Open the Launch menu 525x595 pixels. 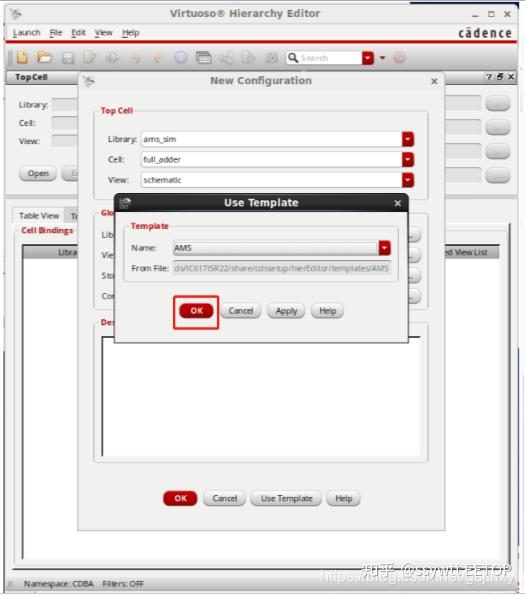coord(27,33)
